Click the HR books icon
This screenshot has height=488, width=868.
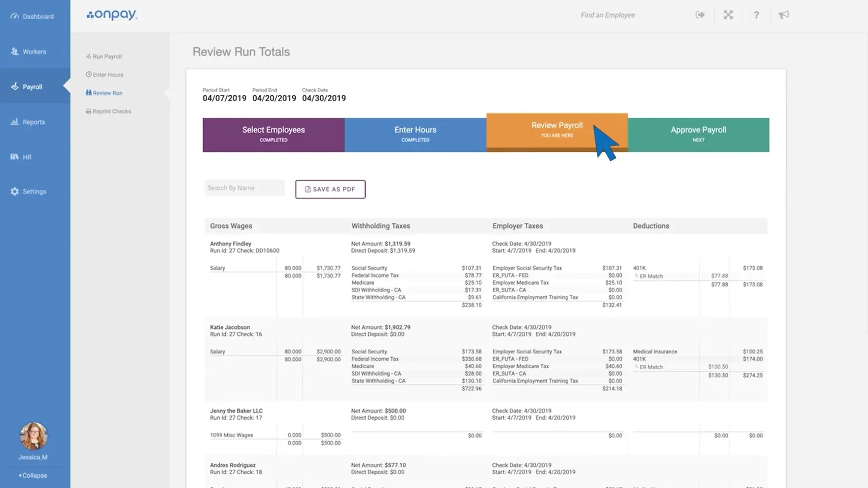[x=15, y=157]
